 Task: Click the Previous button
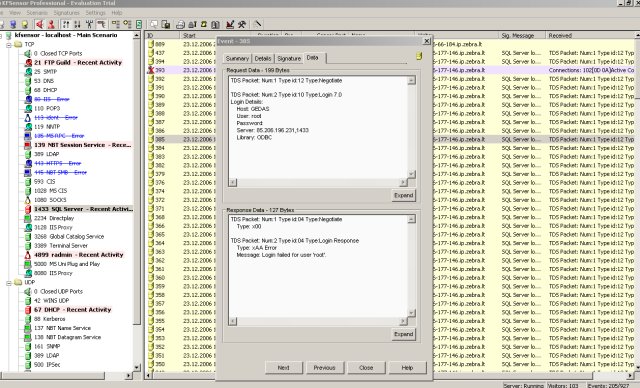[325, 368]
